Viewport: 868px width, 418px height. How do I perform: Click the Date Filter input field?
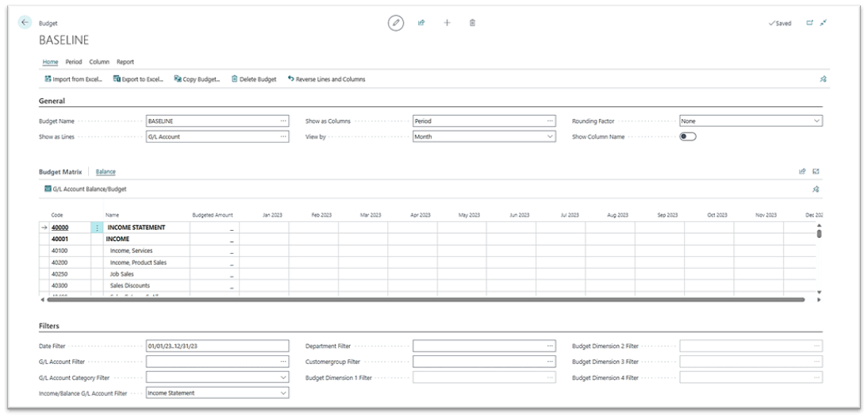pyautogui.click(x=217, y=346)
